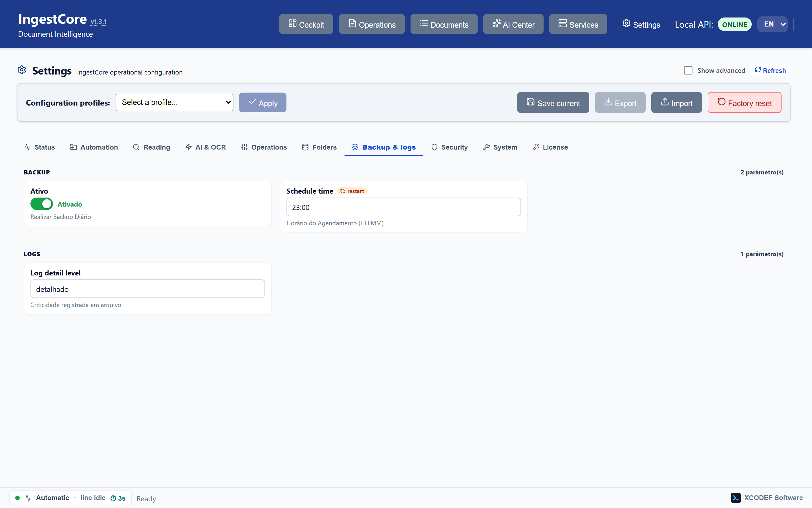Switch to the Operations settings tab

coord(264,147)
